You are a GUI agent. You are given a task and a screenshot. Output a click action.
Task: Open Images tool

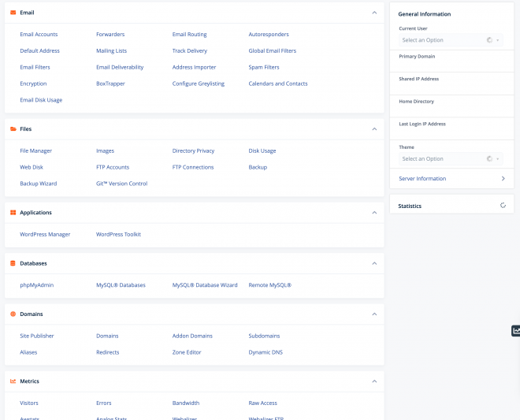[x=105, y=151]
